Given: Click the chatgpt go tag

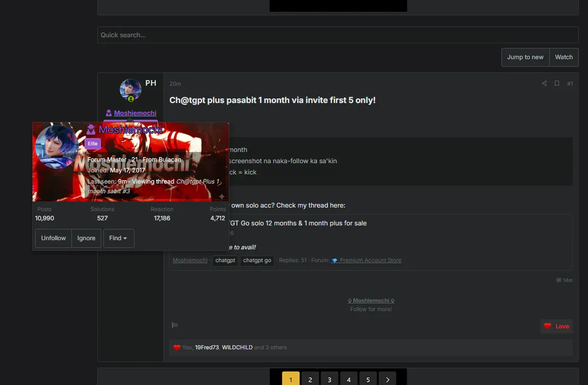Looking at the screenshot, I should coord(257,261).
